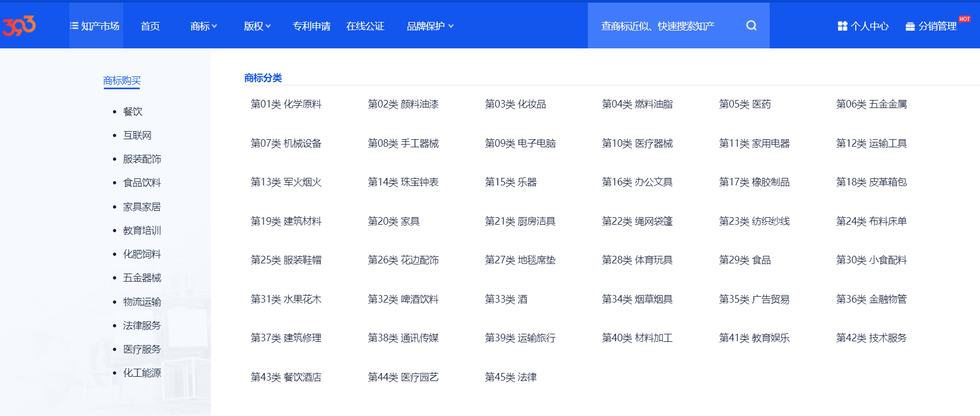Open 第33类 酒
Screen dimensions: 980x416
[x=506, y=299]
